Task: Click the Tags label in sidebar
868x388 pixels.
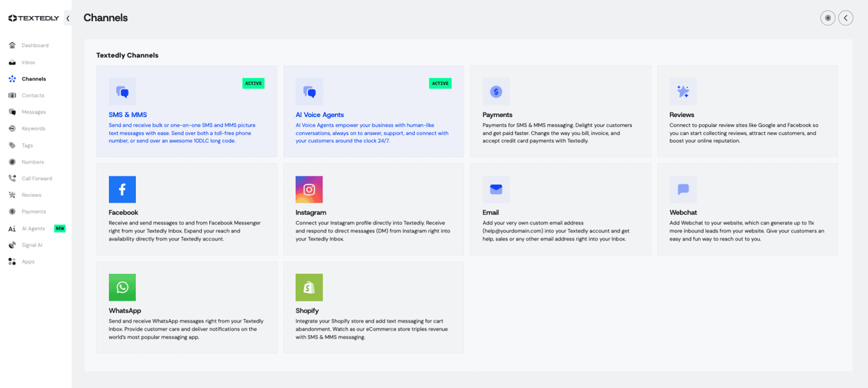Action: [27, 145]
